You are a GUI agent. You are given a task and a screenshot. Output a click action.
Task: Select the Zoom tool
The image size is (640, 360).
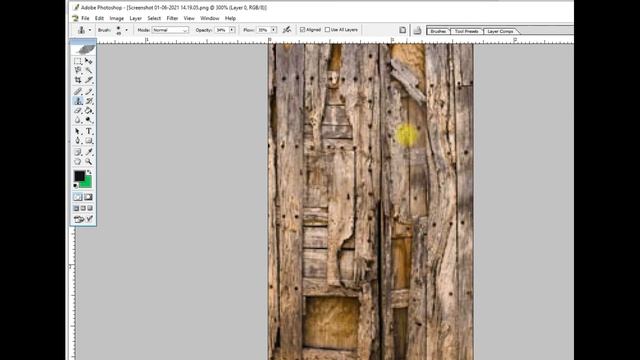coord(89,162)
